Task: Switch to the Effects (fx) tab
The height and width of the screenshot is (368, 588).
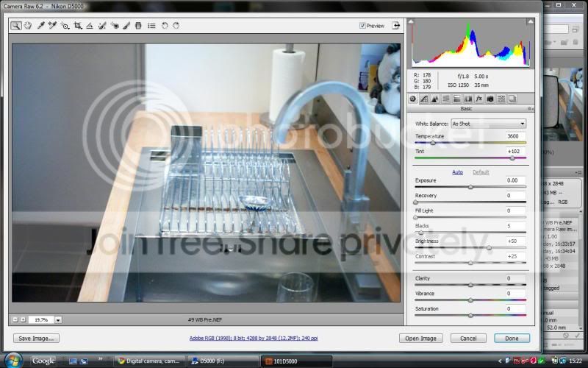Action: [478, 99]
